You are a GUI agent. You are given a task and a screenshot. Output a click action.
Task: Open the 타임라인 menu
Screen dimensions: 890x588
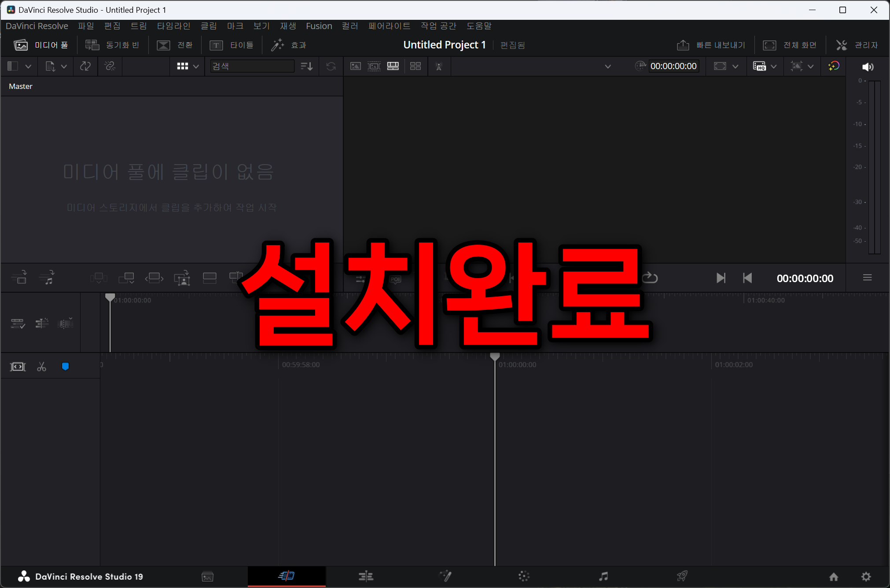[x=173, y=26]
